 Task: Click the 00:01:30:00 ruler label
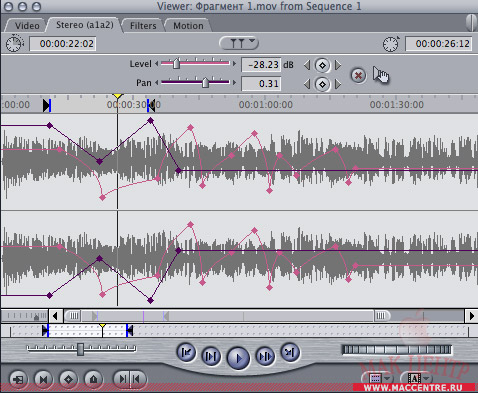(x=397, y=105)
